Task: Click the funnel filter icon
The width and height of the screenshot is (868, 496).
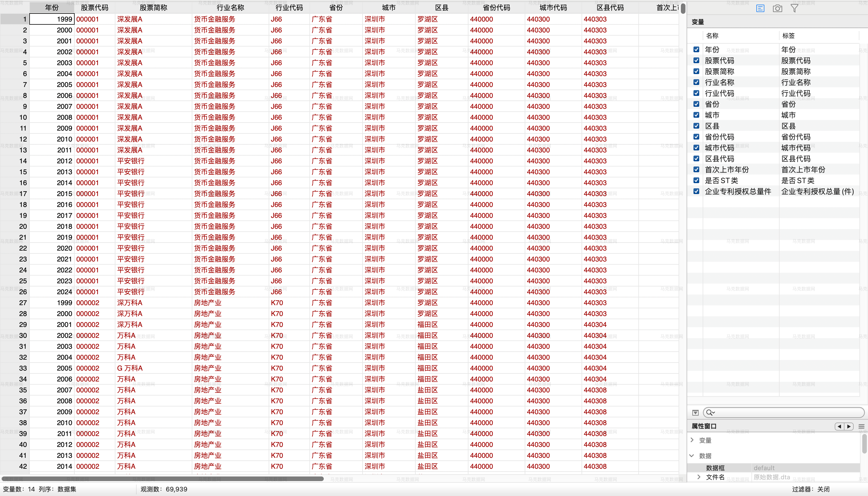Action: click(795, 8)
